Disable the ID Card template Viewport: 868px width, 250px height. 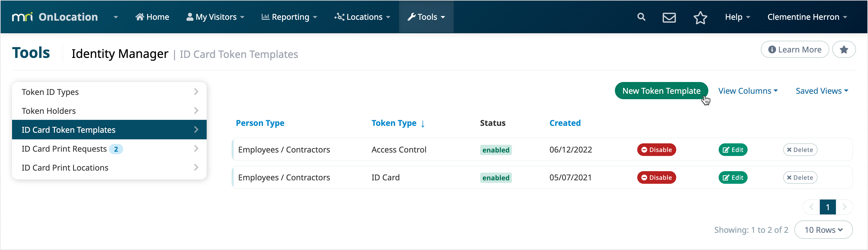[x=656, y=177]
